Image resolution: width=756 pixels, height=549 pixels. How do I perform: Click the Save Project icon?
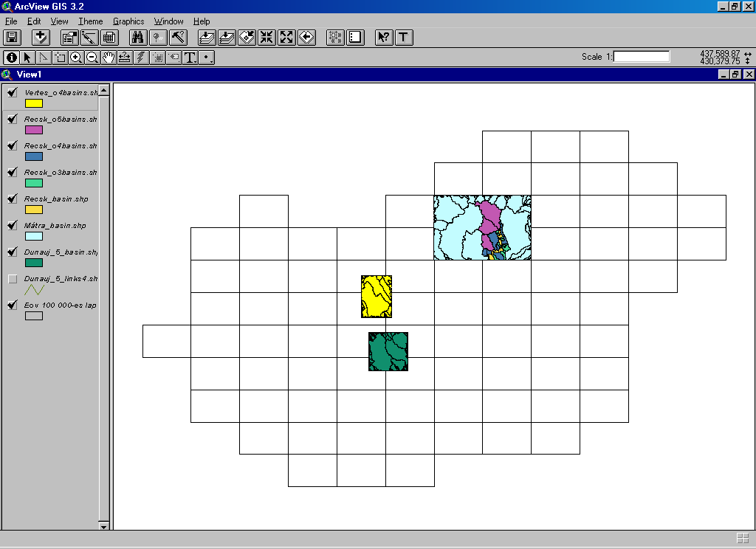12,38
